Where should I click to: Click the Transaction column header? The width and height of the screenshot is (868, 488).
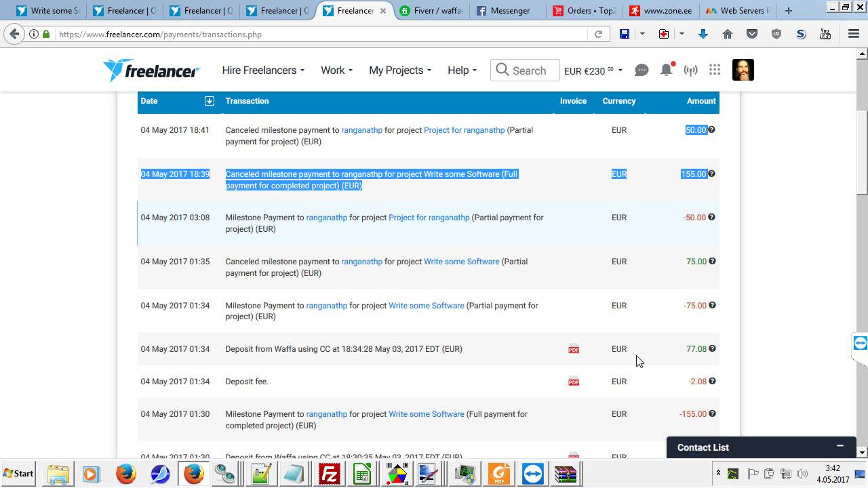pos(247,101)
